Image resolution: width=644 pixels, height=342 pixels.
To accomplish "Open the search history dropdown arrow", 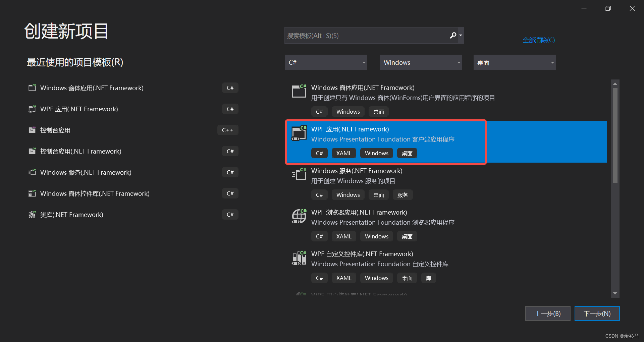I will (x=460, y=35).
